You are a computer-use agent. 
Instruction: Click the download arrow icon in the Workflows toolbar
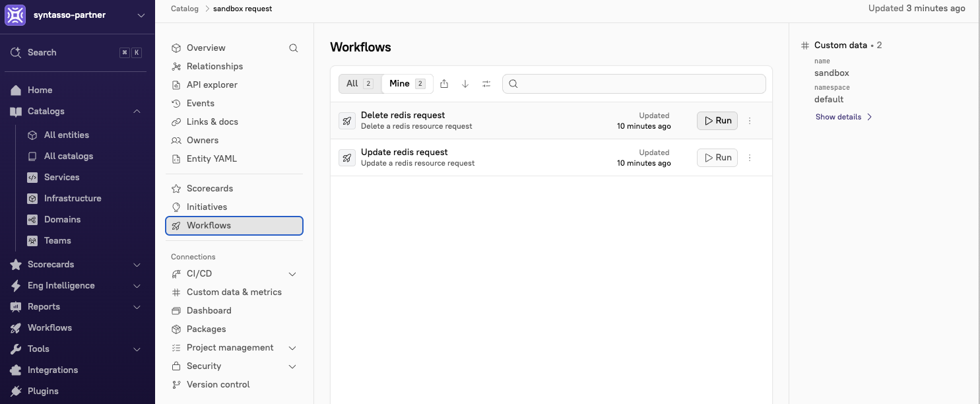[465, 83]
